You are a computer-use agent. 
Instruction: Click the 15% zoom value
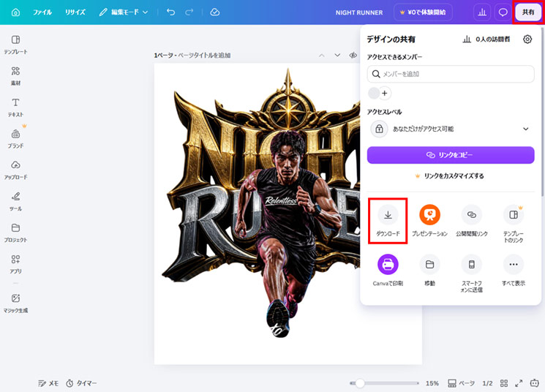pyautogui.click(x=432, y=383)
